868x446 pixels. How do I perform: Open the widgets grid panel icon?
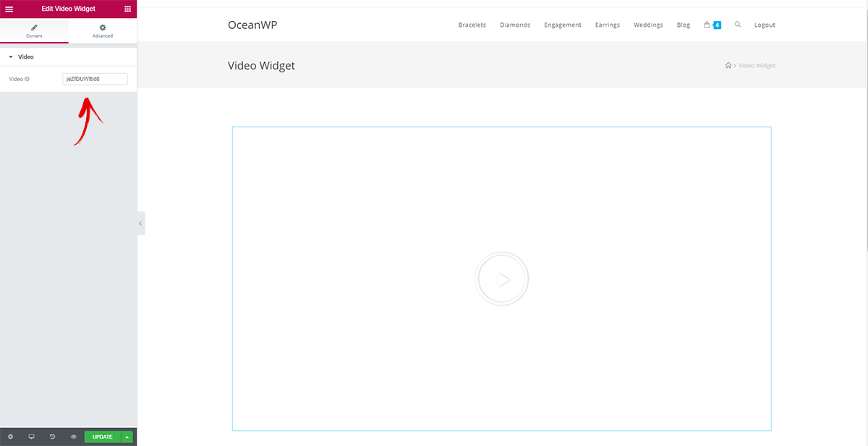[x=127, y=9]
